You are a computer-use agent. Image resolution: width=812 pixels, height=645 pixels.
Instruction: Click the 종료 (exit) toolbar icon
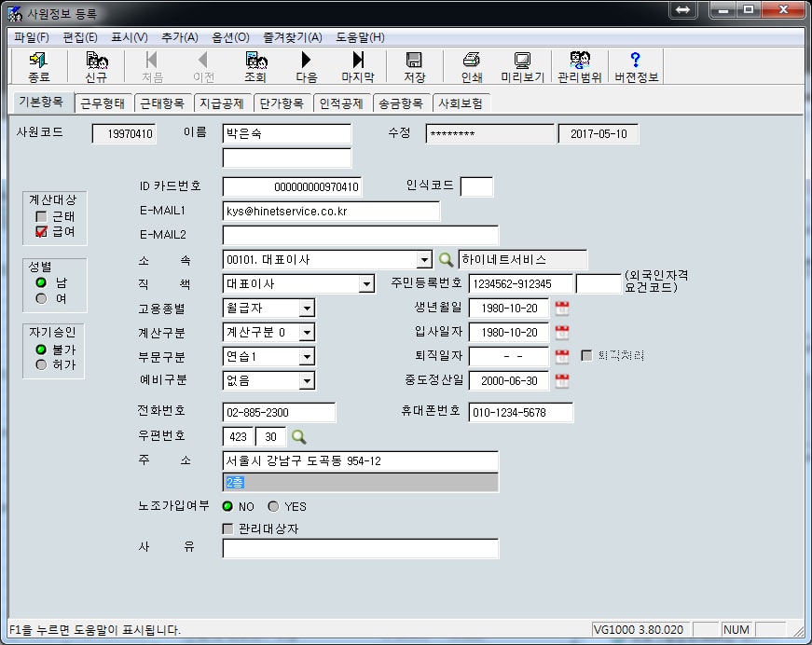tap(39, 67)
